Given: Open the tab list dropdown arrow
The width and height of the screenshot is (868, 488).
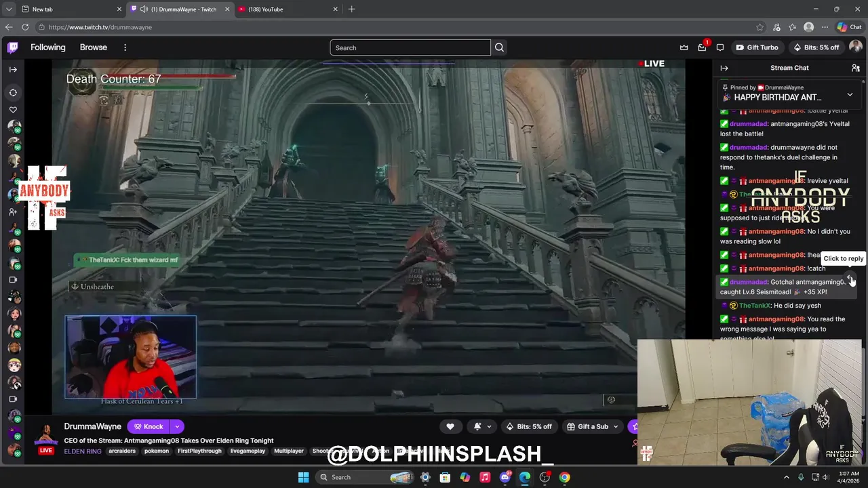Looking at the screenshot, I should pyautogui.click(x=8, y=9).
